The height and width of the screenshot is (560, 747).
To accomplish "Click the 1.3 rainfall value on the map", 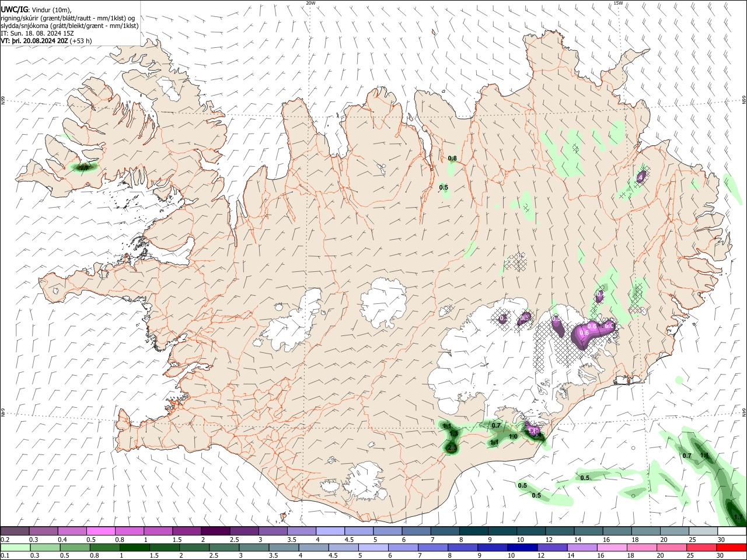I will 453,433.
